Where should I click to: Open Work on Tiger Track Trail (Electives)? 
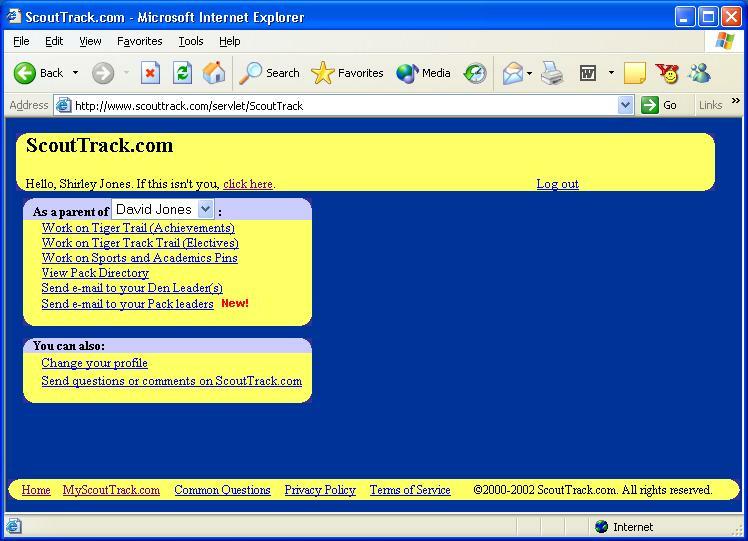[140, 243]
